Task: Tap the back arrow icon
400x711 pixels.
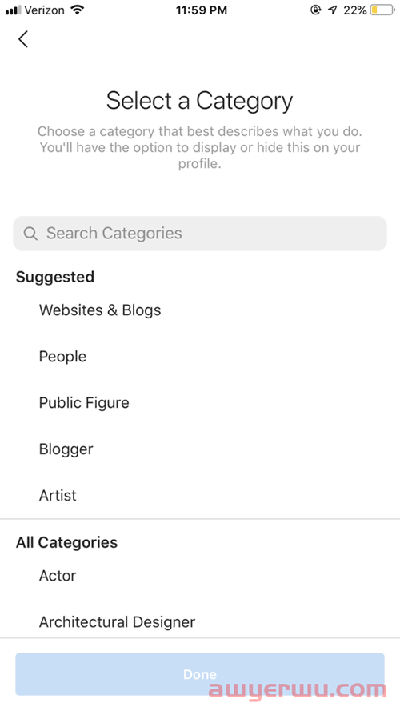Action: [x=23, y=39]
